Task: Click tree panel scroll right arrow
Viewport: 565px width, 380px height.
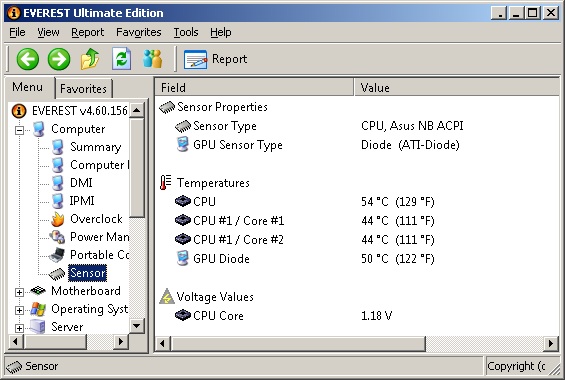Action: (121, 341)
